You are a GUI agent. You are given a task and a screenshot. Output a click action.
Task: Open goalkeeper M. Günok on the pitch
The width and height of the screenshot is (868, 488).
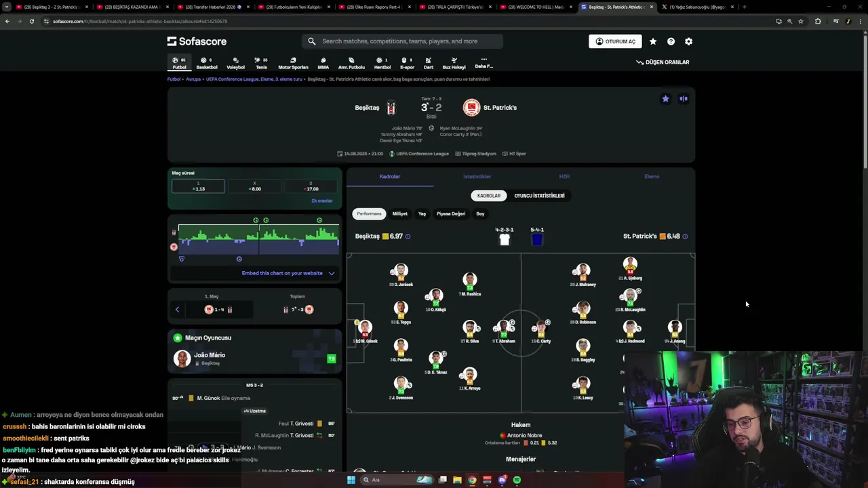(x=366, y=332)
